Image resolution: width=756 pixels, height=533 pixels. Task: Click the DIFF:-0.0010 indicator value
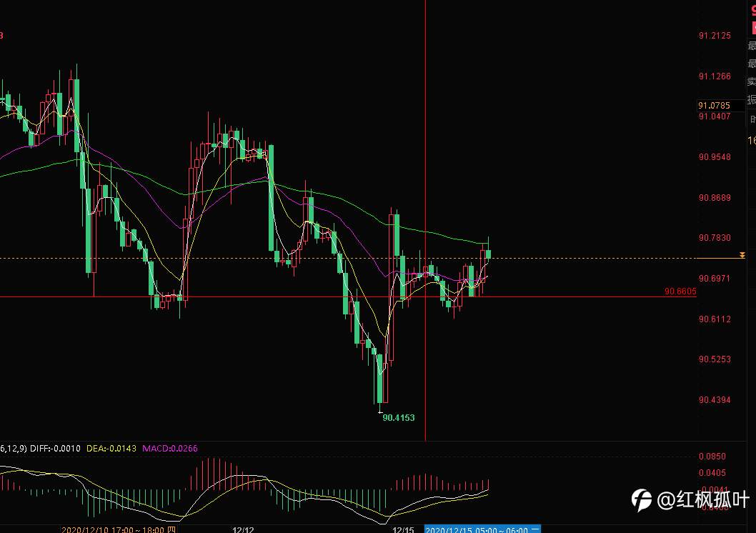(x=56, y=449)
